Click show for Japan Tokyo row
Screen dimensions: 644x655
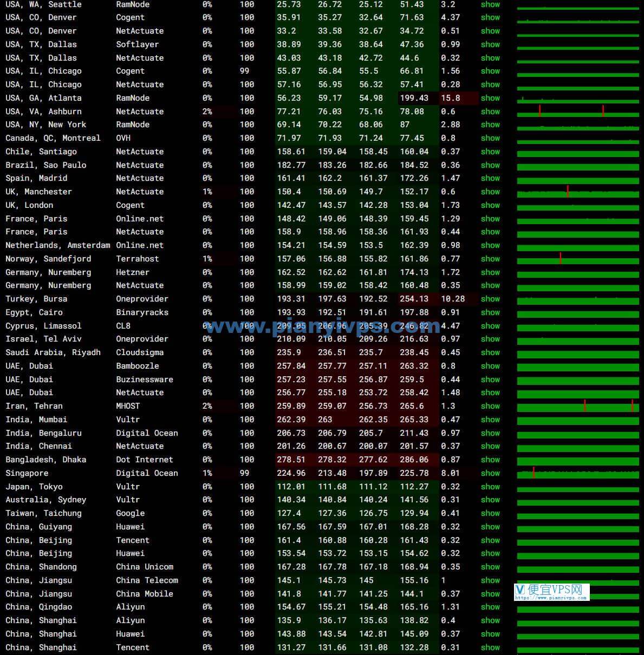(490, 487)
